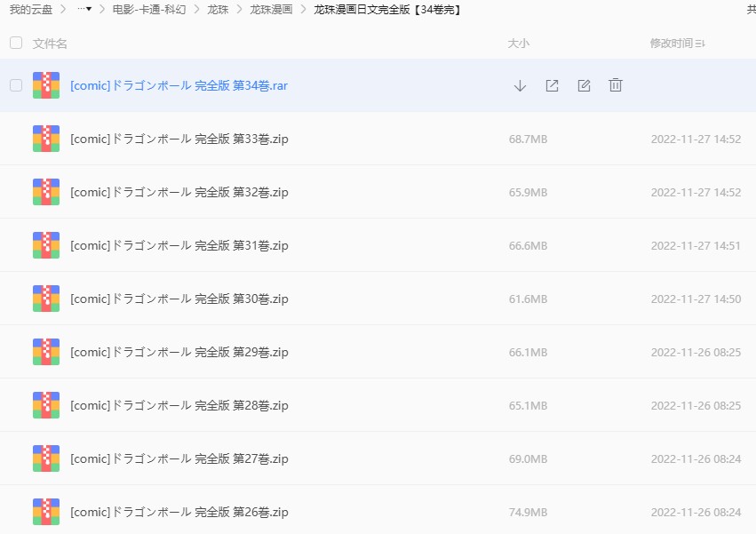Open the 修改时间 sort dropdown

pyautogui.click(x=677, y=43)
